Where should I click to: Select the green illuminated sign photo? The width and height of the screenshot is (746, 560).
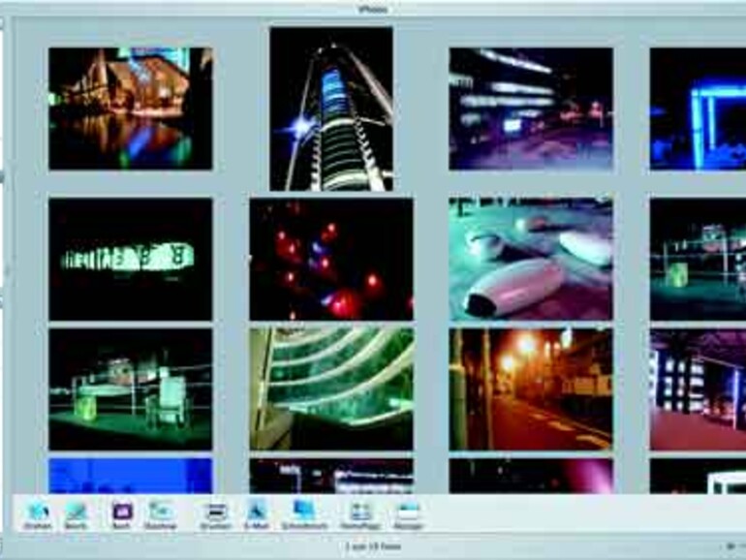click(131, 259)
